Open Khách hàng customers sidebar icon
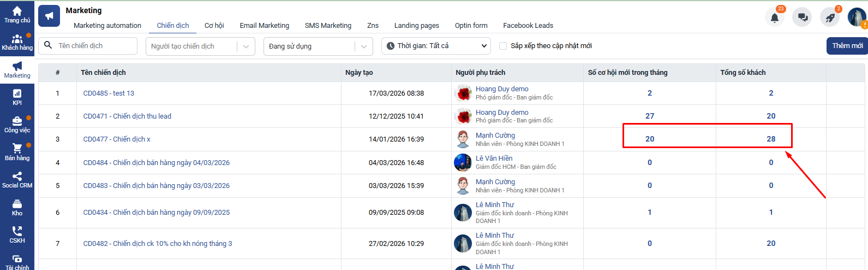Image resolution: width=868 pixels, height=270 pixels. coord(17,40)
